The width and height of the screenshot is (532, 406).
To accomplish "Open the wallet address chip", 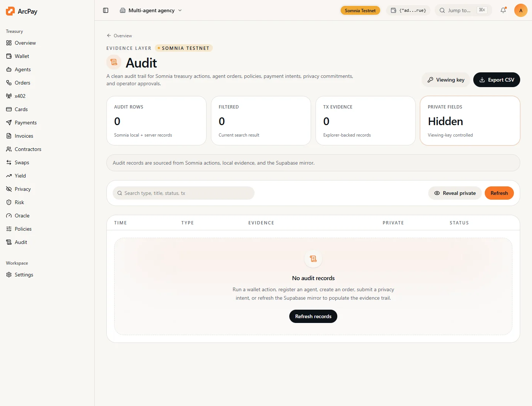I will (408, 10).
